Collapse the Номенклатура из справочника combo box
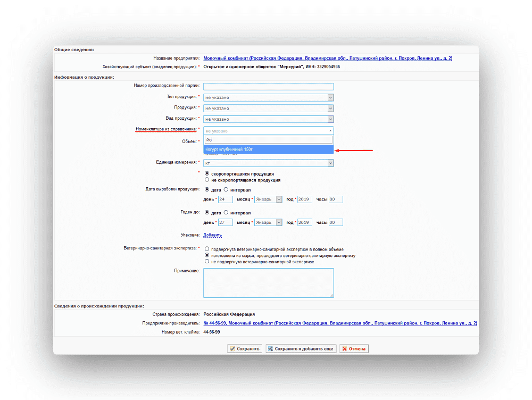This screenshot has height=400, width=532. tap(268, 131)
